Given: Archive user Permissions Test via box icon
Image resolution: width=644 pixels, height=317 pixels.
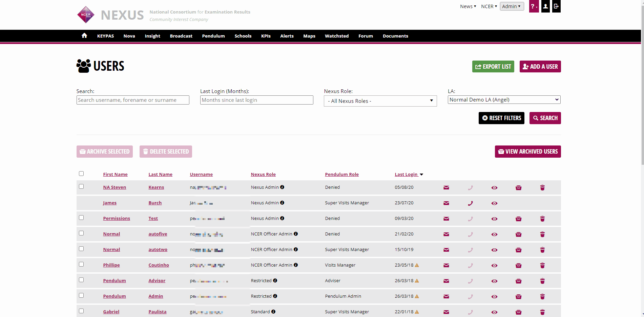Looking at the screenshot, I should (518, 219).
